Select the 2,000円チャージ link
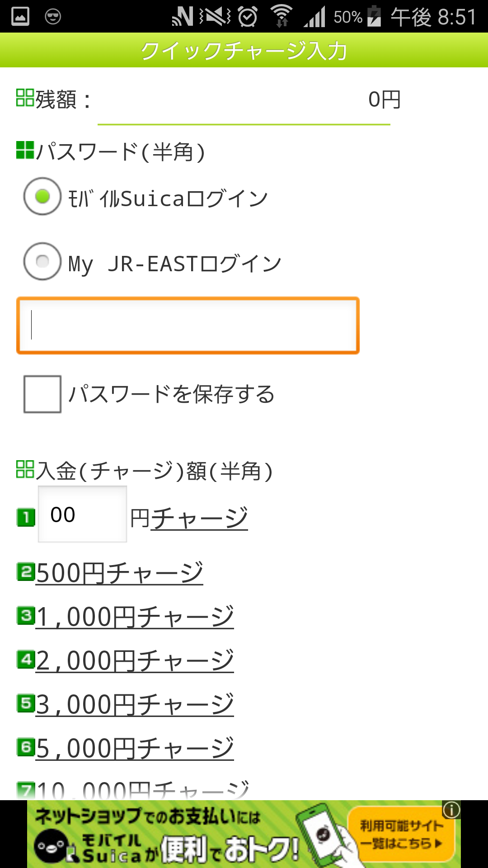This screenshot has width=488, height=868. (x=135, y=660)
